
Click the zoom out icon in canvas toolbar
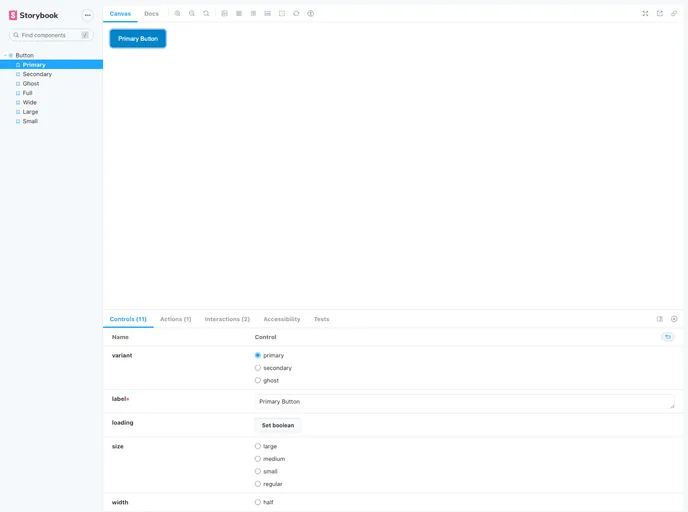192,14
